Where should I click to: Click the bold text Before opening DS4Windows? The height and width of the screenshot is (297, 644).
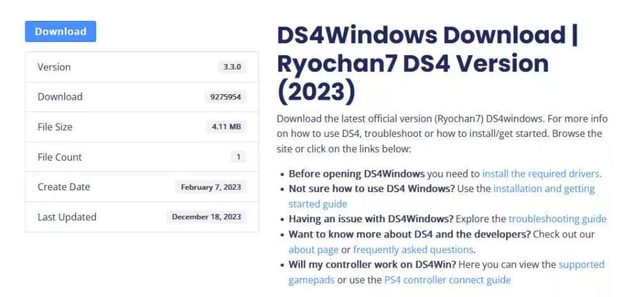pos(357,173)
